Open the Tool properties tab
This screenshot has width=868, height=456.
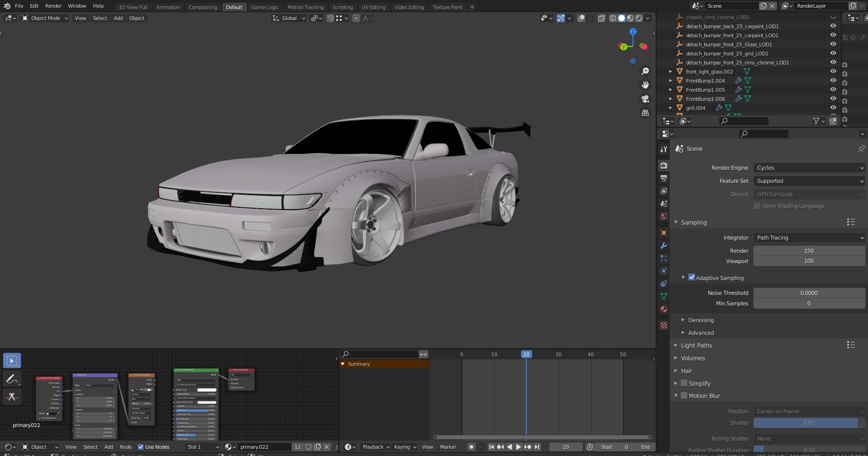(x=664, y=149)
